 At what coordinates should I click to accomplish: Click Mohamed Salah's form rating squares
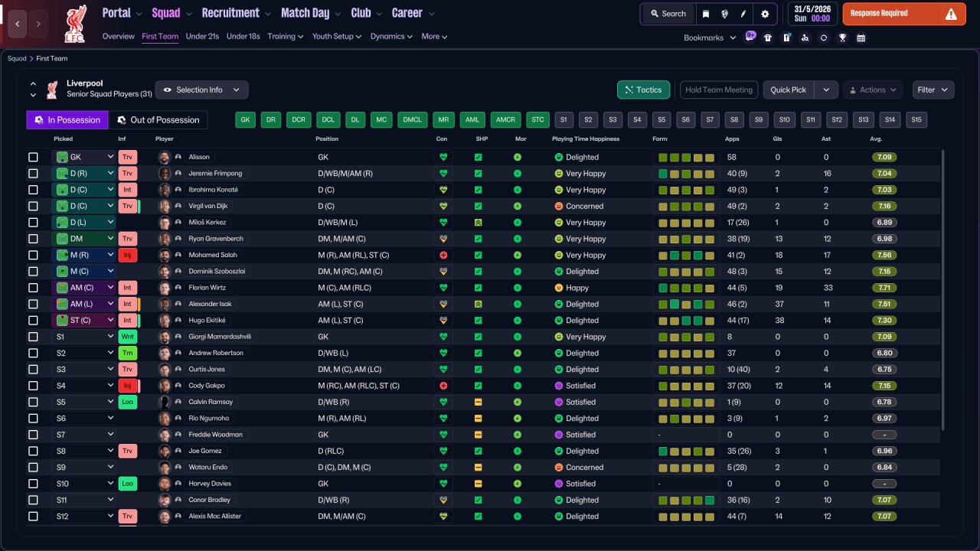click(686, 255)
